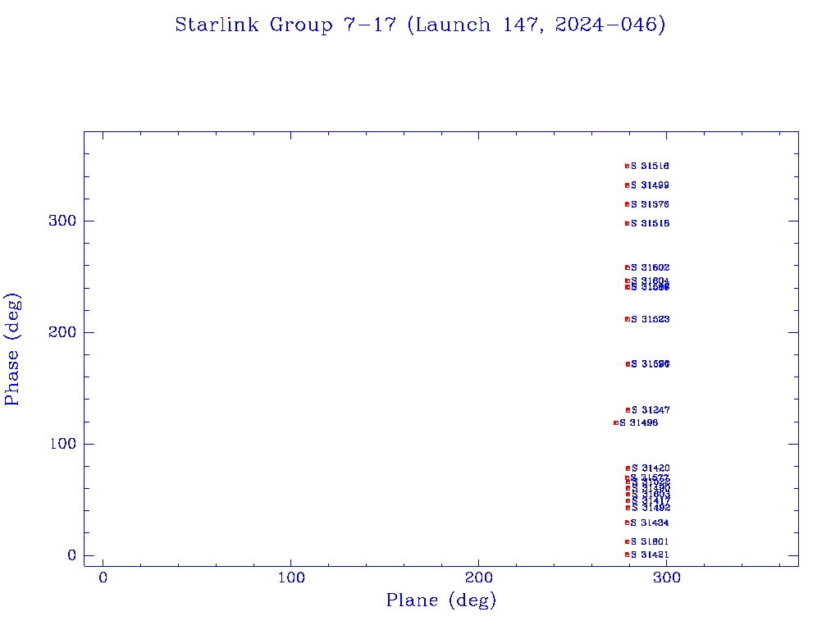Select the red data point for S 31420
Screen dimensions: 840x630
[x=628, y=468]
